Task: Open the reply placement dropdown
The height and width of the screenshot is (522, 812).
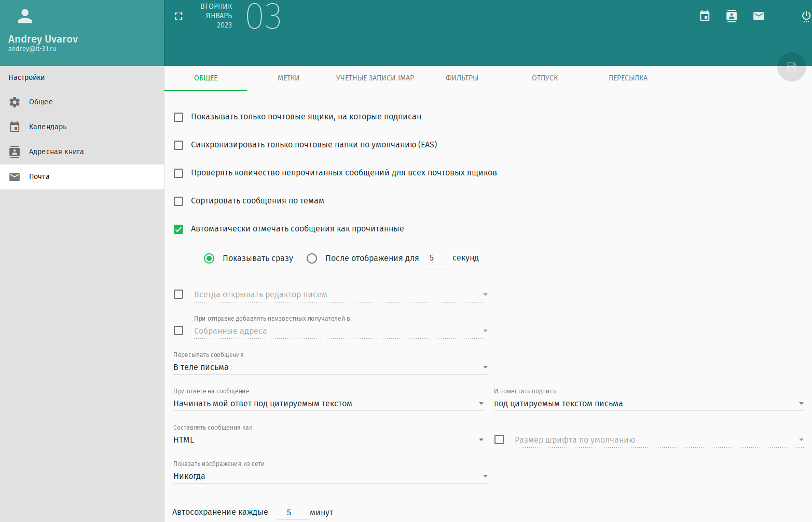Action: click(328, 404)
